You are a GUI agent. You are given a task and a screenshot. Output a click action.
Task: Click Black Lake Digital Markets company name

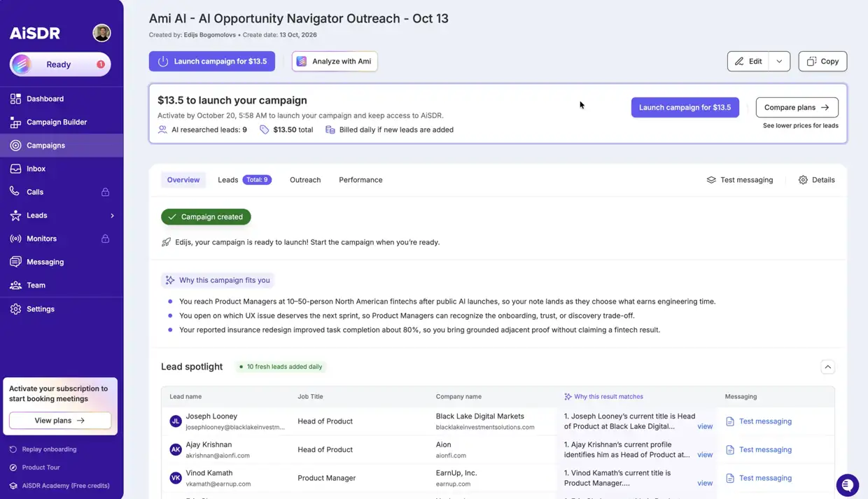coord(480,416)
